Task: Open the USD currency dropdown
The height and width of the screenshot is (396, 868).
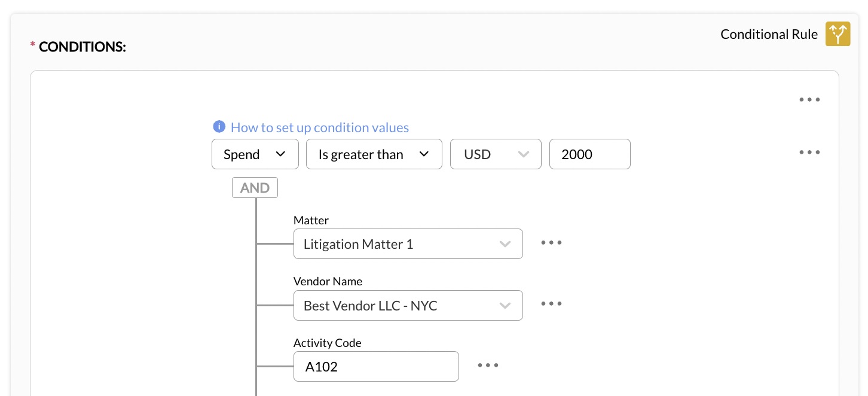Action: pos(496,154)
